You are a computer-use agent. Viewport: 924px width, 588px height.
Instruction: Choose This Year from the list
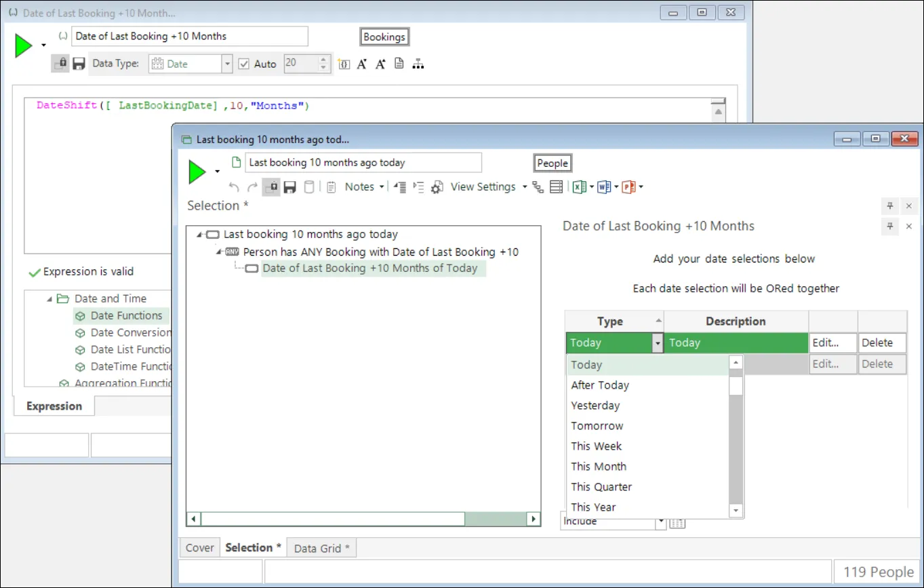tap(593, 507)
